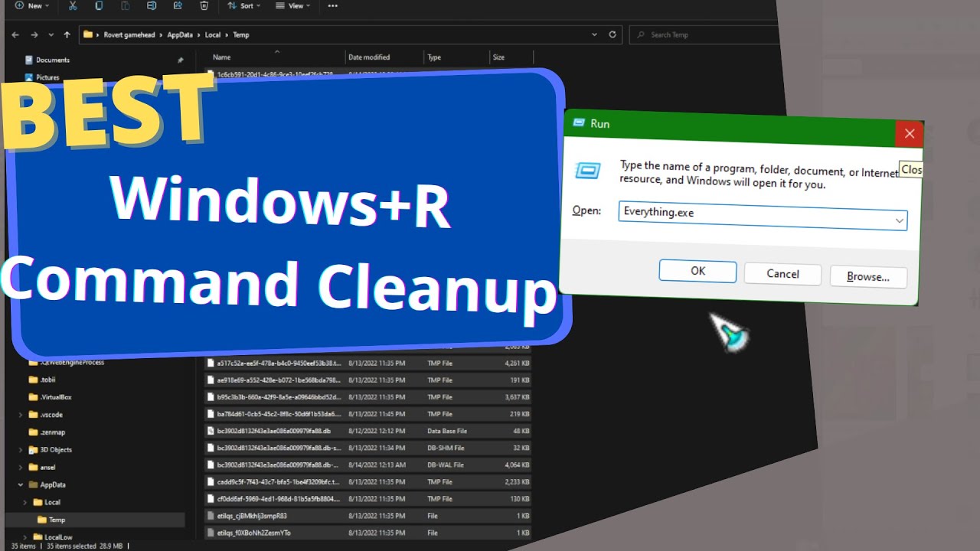
Task: Expand the Local tree node
Action: (x=25, y=502)
